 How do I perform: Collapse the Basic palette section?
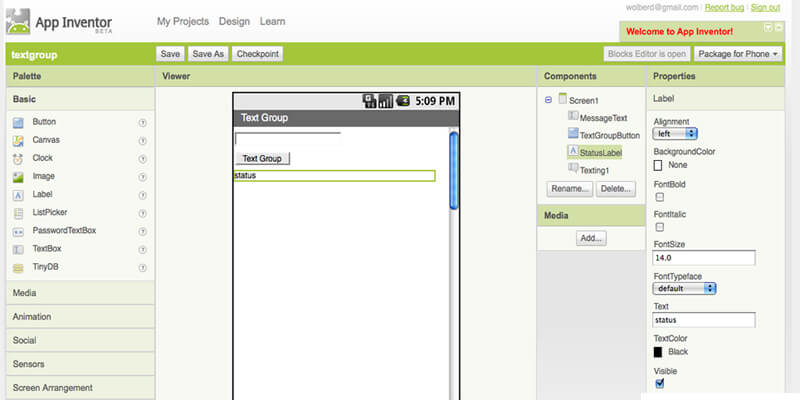click(x=80, y=99)
